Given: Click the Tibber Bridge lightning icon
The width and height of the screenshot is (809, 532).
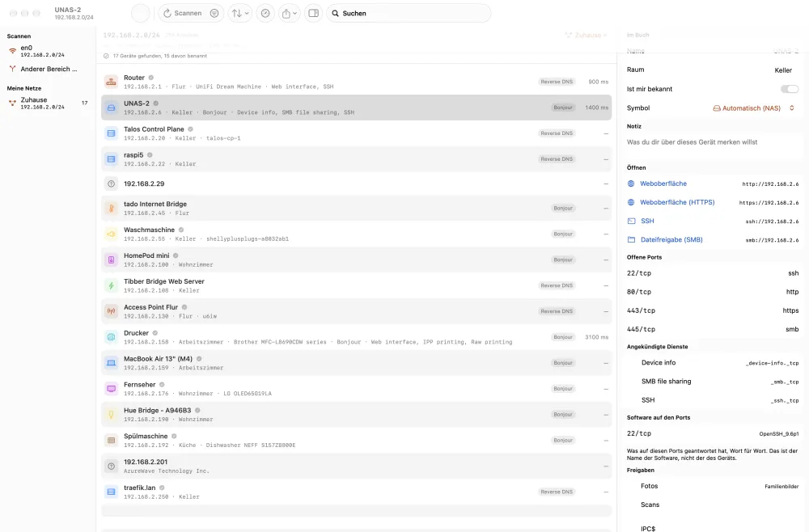Looking at the screenshot, I should tap(111, 285).
